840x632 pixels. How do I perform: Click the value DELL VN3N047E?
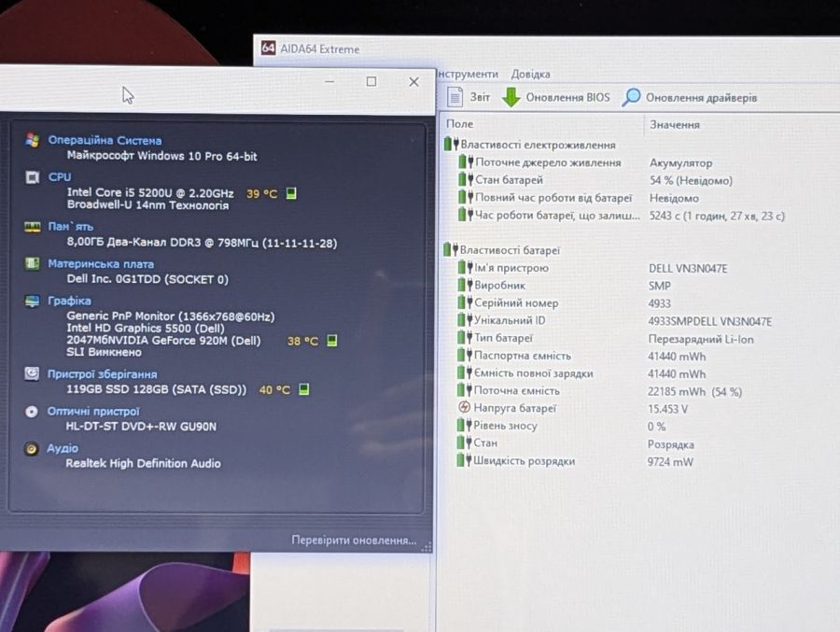[688, 268]
